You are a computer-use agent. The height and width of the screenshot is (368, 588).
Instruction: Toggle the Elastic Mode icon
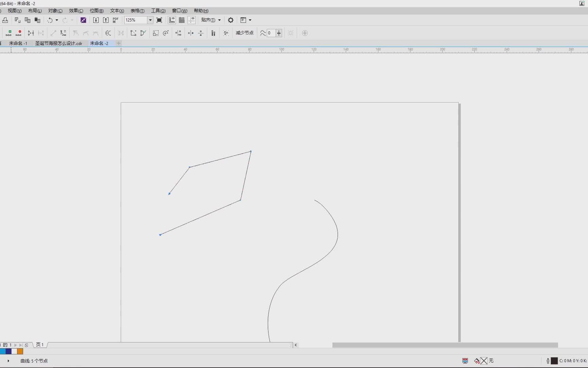pyautogui.click(x=213, y=33)
